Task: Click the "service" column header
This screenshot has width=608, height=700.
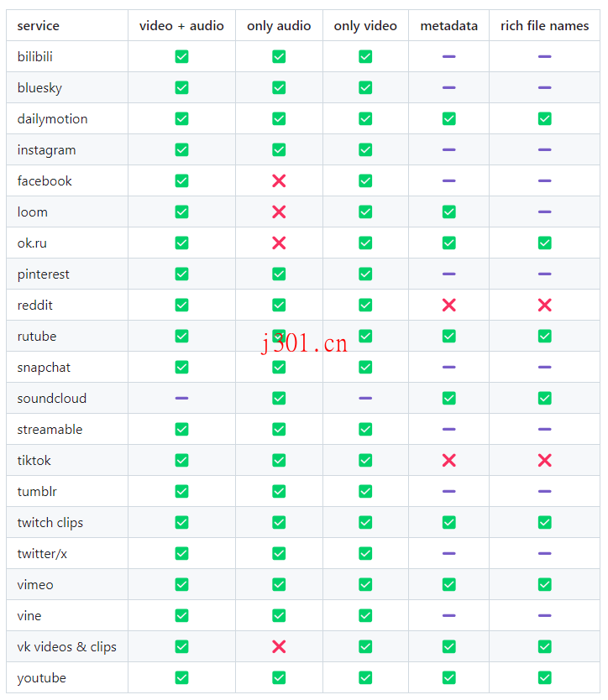Action: coord(39,26)
